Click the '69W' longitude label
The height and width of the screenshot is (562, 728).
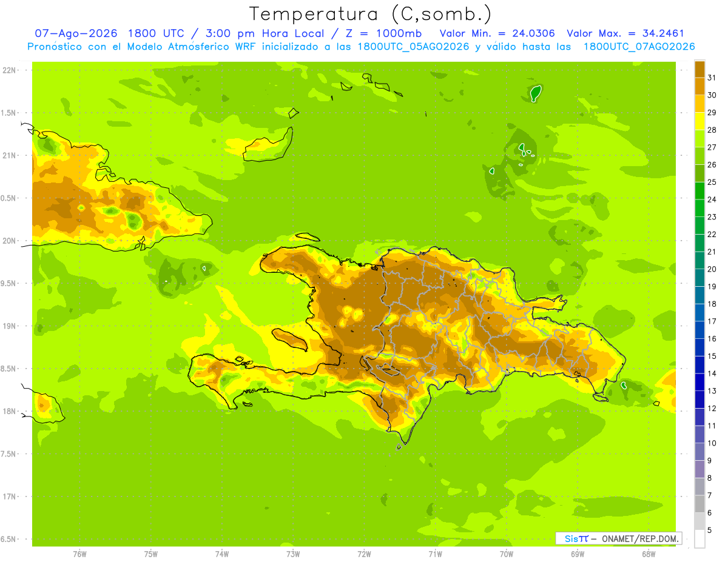pos(578,554)
